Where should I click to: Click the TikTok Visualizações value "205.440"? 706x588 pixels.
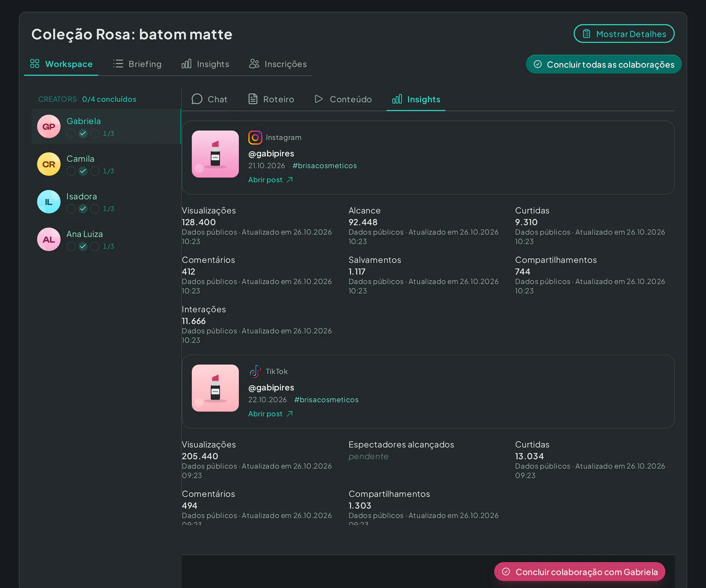200,456
